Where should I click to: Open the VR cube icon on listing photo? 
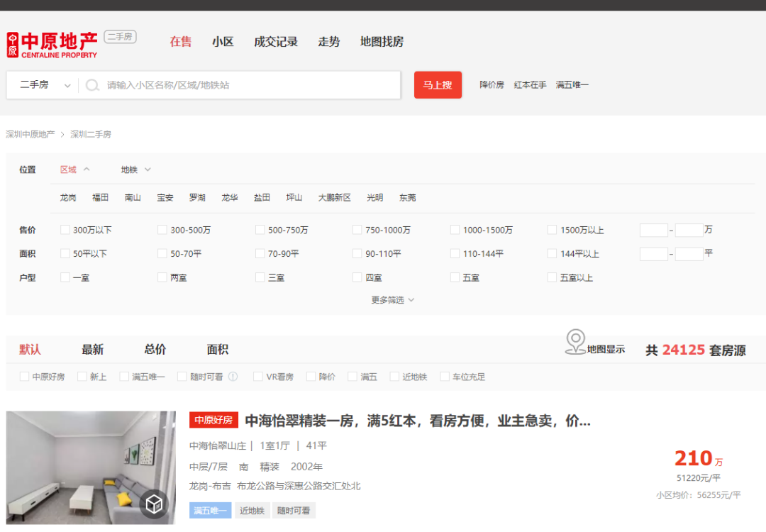pyautogui.click(x=154, y=504)
